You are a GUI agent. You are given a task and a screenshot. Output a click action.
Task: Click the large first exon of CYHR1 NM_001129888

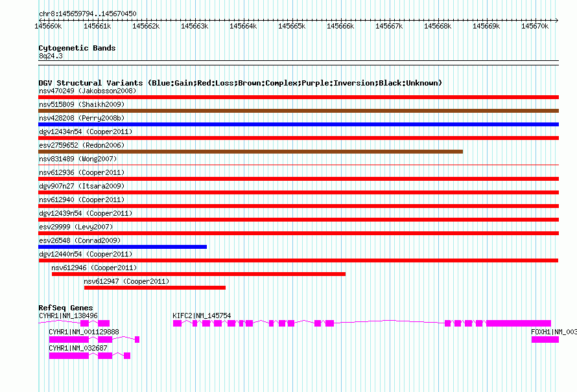pyautogui.click(x=69, y=340)
